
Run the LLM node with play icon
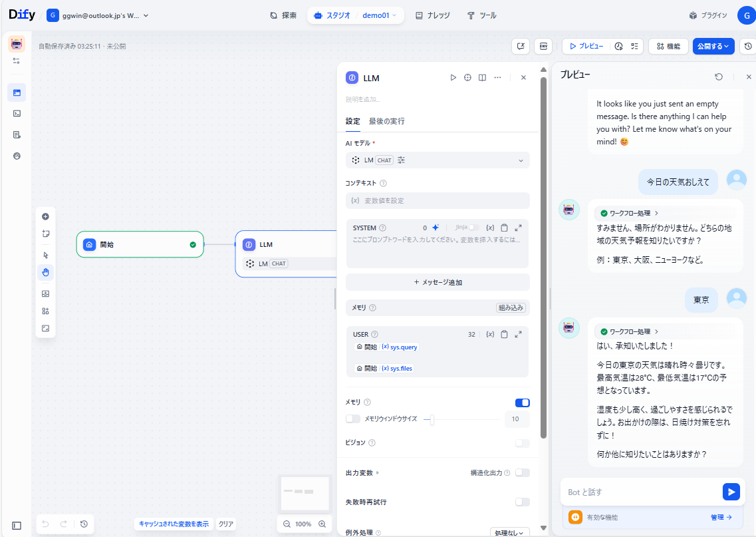click(453, 78)
